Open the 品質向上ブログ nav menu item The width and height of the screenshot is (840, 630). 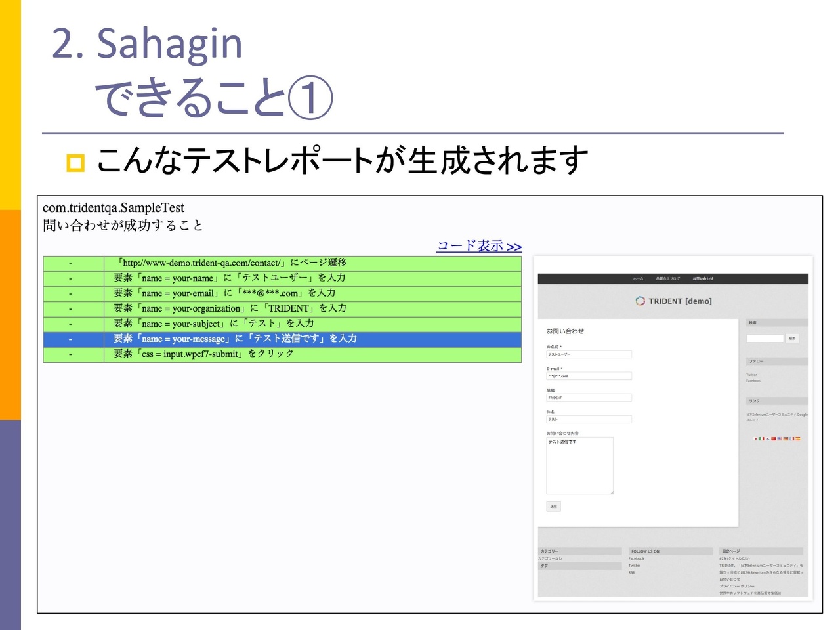click(x=667, y=278)
